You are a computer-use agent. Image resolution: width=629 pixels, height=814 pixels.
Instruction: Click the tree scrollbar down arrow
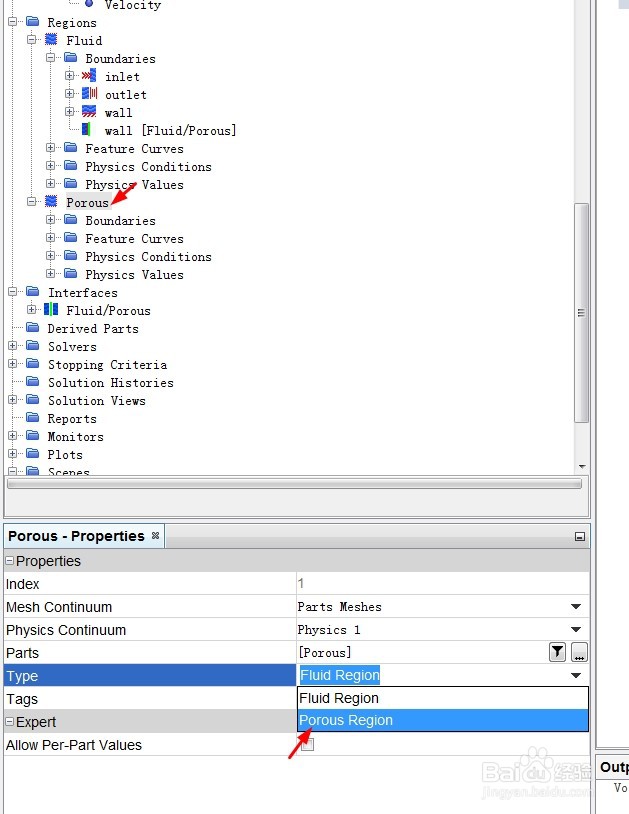pos(582,467)
